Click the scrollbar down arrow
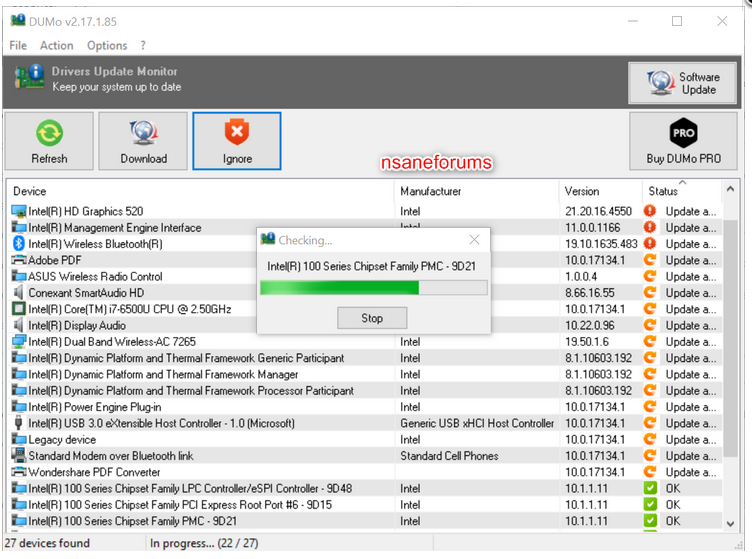 point(730,524)
